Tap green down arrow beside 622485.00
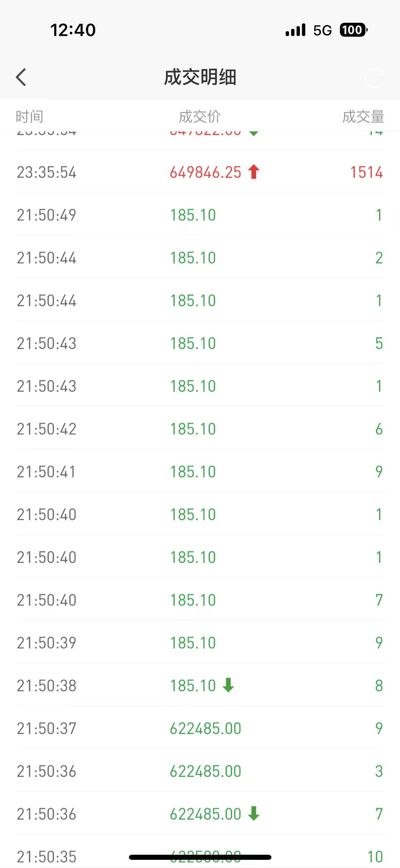Image resolution: width=400 pixels, height=868 pixels. [254, 814]
